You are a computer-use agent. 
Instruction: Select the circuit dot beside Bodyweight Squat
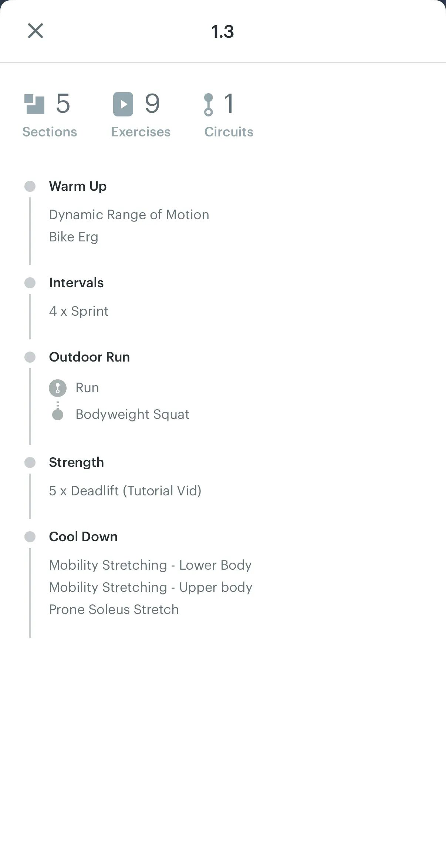(58, 414)
